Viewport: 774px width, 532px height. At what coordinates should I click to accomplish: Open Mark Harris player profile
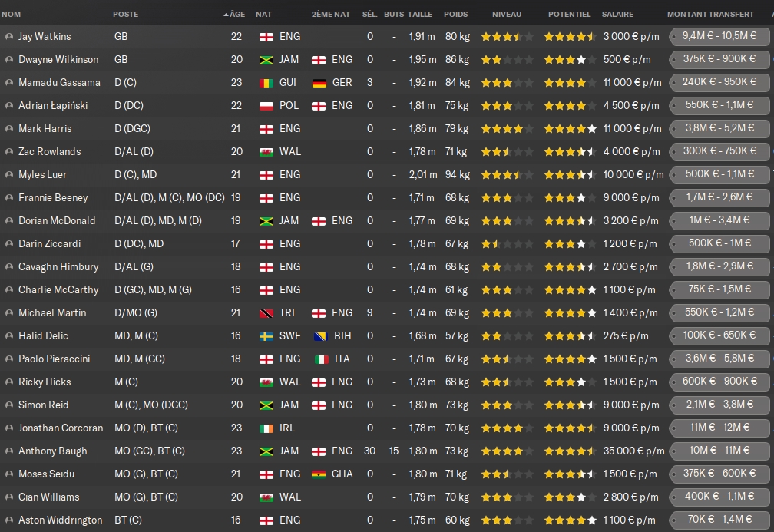45,129
